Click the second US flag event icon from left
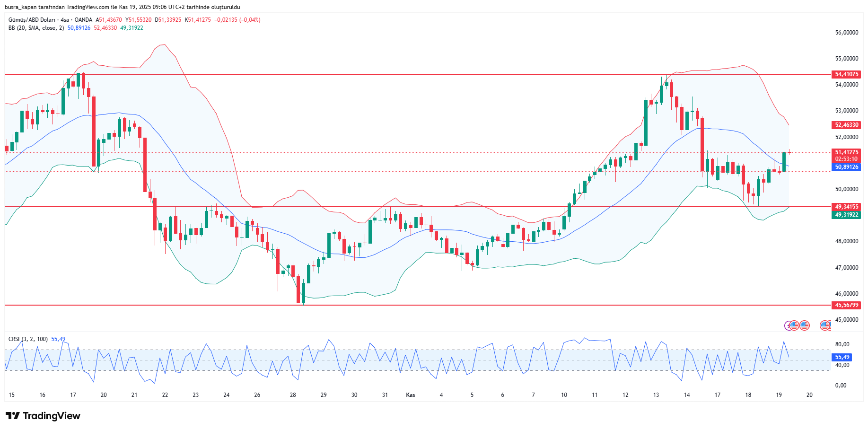Image resolution: width=868 pixels, height=430 pixels. (805, 325)
